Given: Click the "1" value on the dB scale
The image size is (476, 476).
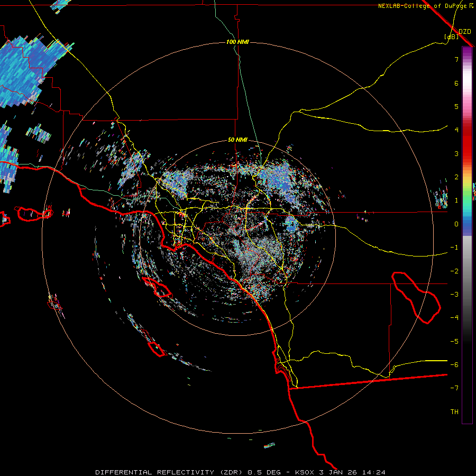Looking at the screenshot, I should [x=456, y=200].
